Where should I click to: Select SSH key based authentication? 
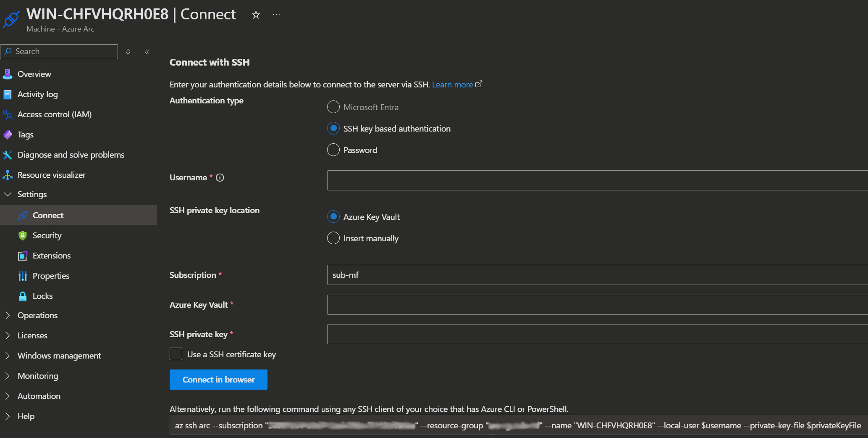(333, 128)
